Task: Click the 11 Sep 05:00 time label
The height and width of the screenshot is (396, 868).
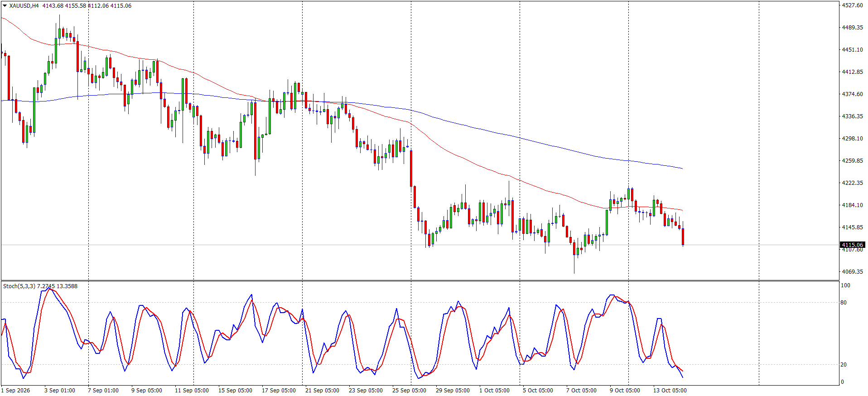Action: tap(192, 391)
